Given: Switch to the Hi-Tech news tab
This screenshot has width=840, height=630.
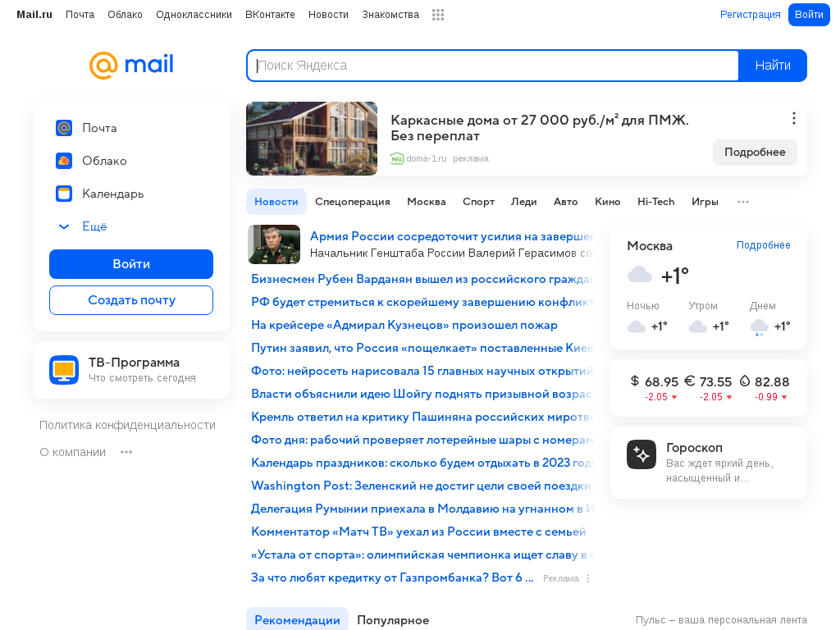Looking at the screenshot, I should (x=655, y=202).
